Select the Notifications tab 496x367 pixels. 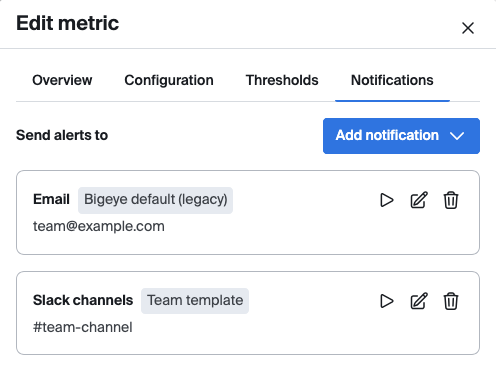click(392, 80)
